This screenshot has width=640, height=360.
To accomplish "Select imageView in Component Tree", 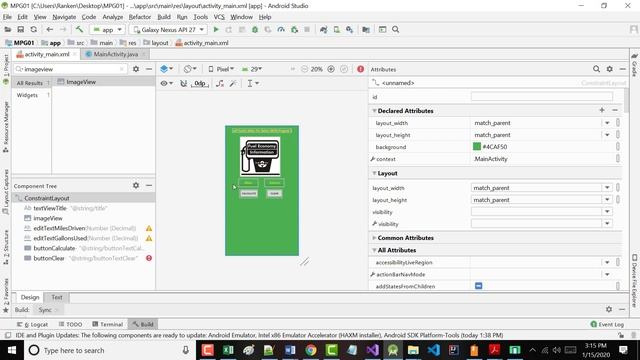I will [48, 218].
